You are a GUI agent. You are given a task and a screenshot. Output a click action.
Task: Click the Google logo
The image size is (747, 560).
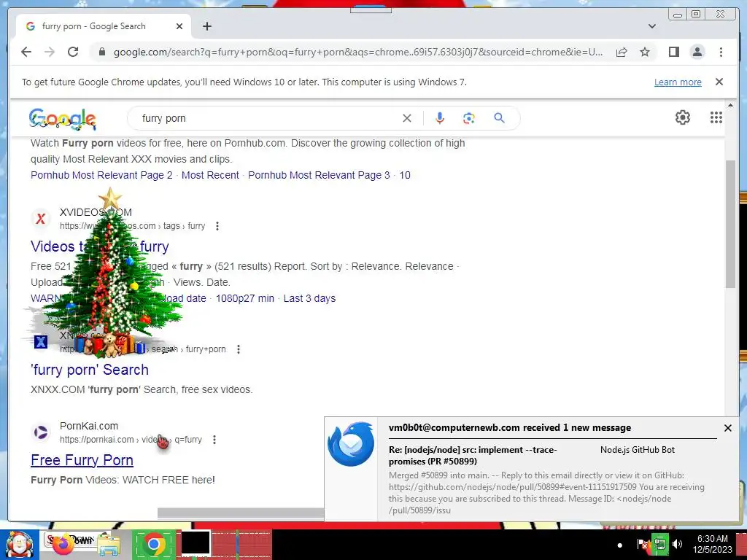pos(63,119)
